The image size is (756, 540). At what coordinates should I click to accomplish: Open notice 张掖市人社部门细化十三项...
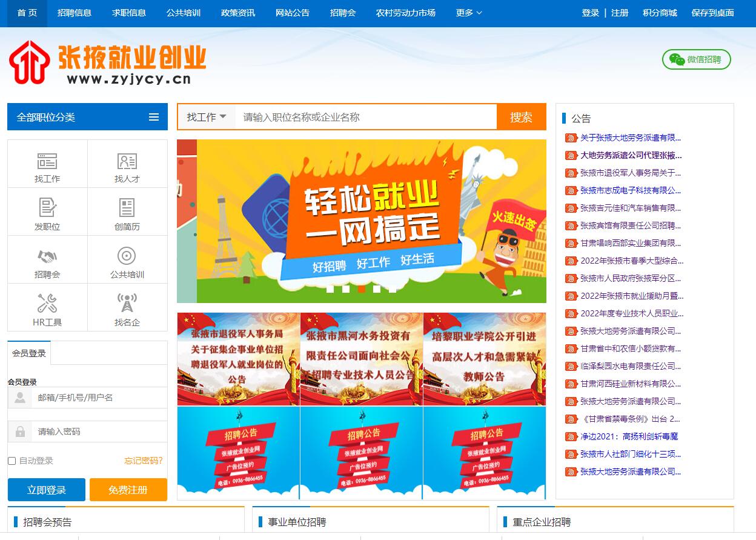pos(631,454)
